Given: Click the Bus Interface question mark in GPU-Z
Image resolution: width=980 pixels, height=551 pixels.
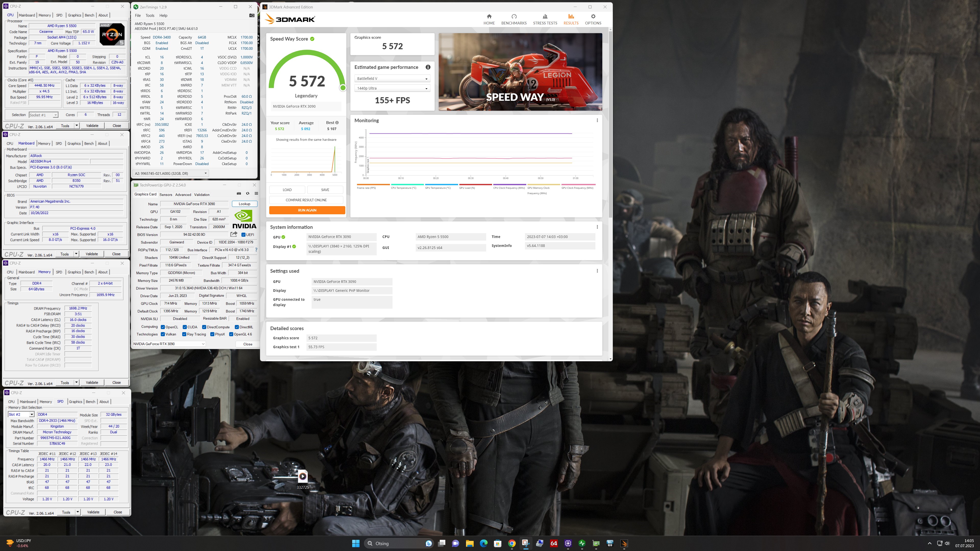Looking at the screenshot, I should (x=256, y=250).
